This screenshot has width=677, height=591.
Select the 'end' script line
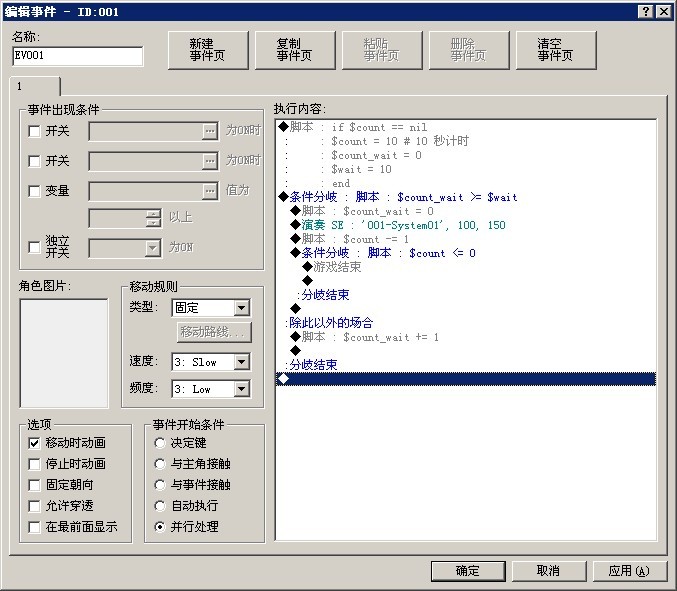tap(466, 183)
